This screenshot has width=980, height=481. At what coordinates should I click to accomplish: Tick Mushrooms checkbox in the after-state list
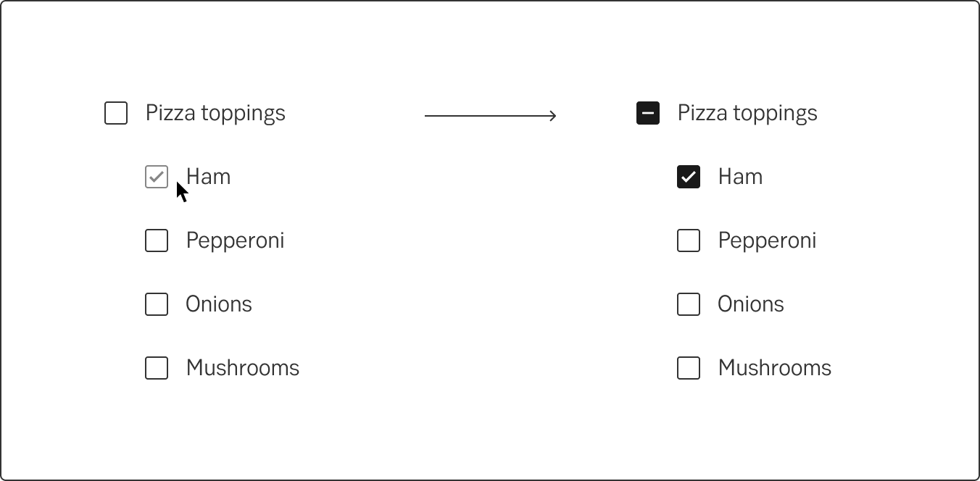pyautogui.click(x=689, y=368)
